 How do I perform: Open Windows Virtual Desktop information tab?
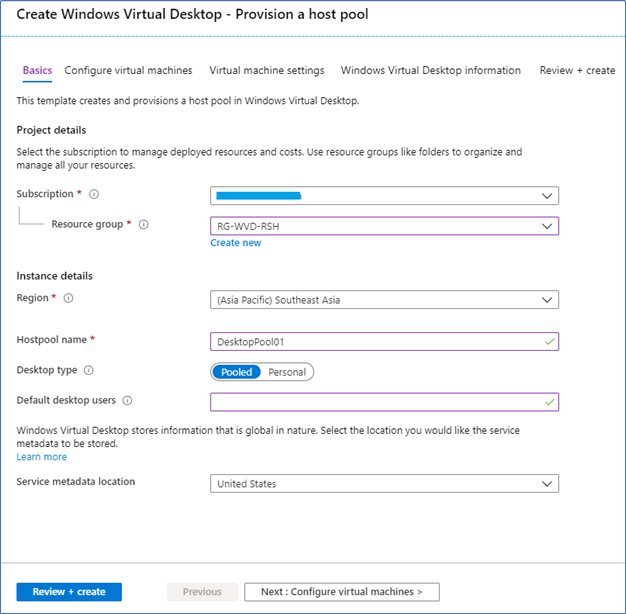pyautogui.click(x=430, y=71)
